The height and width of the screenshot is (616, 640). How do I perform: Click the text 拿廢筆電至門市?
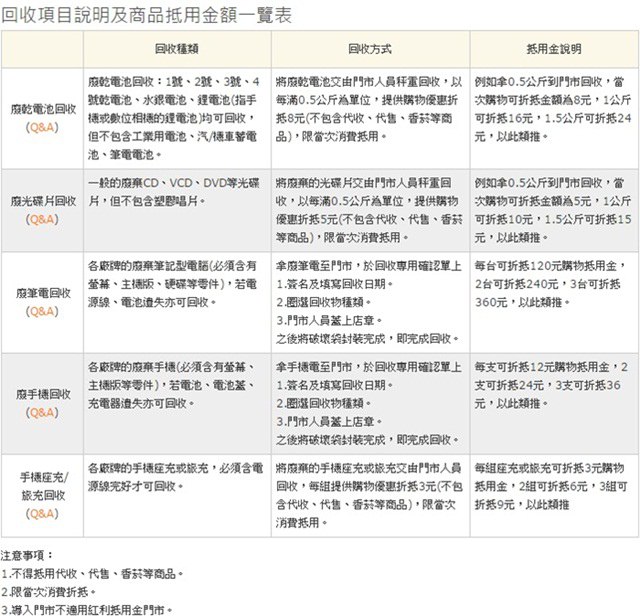point(313,266)
